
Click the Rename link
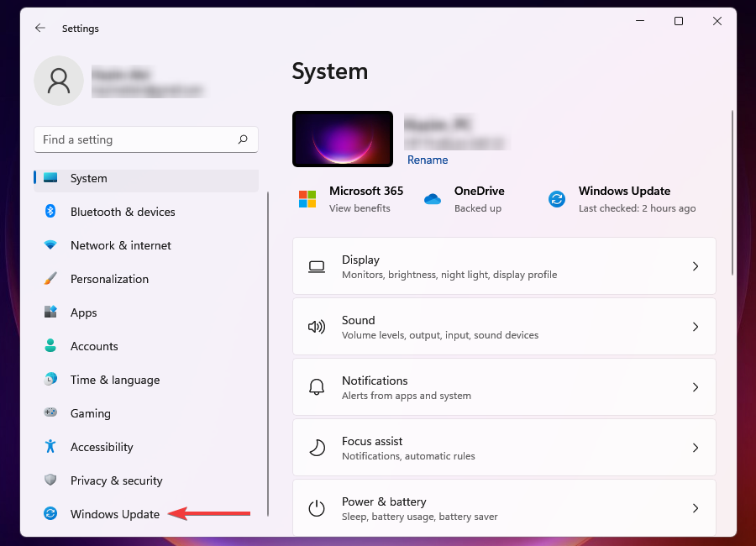point(428,160)
